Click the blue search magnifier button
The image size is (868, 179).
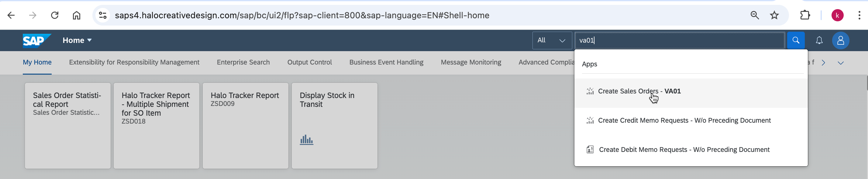[x=796, y=40]
